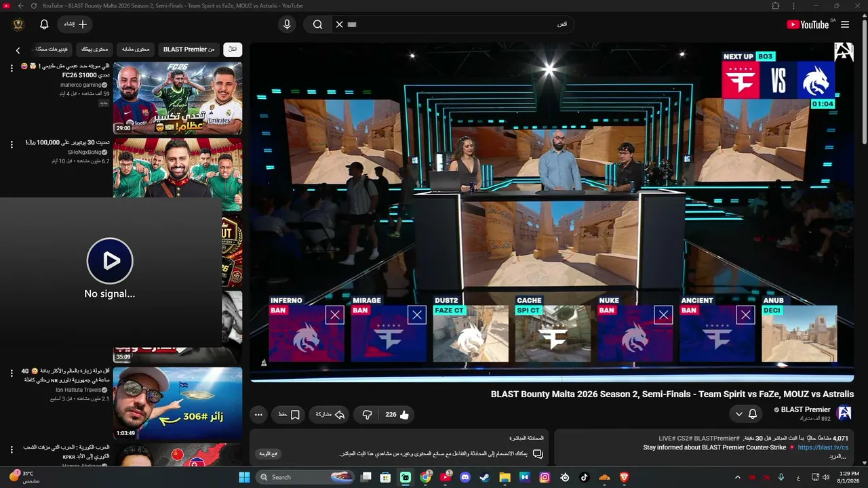Clear the search box text
Viewport: 868px width, 488px height.
[x=340, y=24]
